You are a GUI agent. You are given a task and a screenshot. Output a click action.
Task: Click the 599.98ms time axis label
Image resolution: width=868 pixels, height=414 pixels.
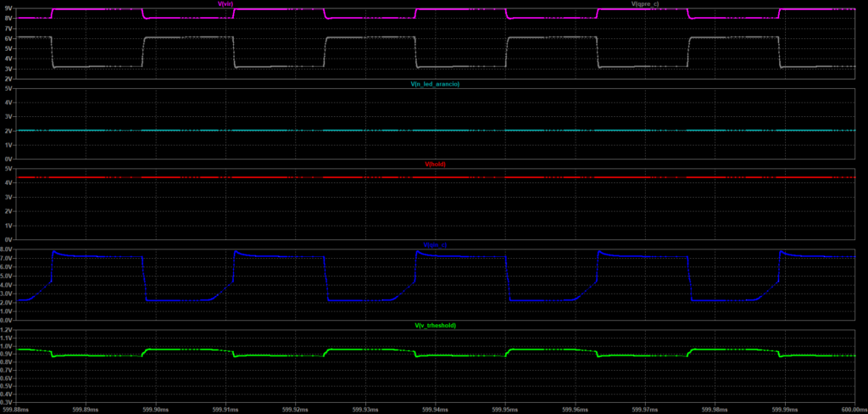point(715,409)
